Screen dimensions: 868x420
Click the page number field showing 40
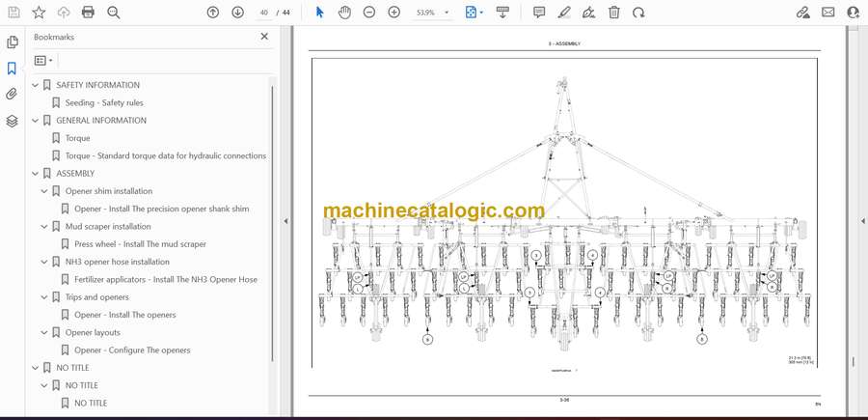pyautogui.click(x=264, y=13)
